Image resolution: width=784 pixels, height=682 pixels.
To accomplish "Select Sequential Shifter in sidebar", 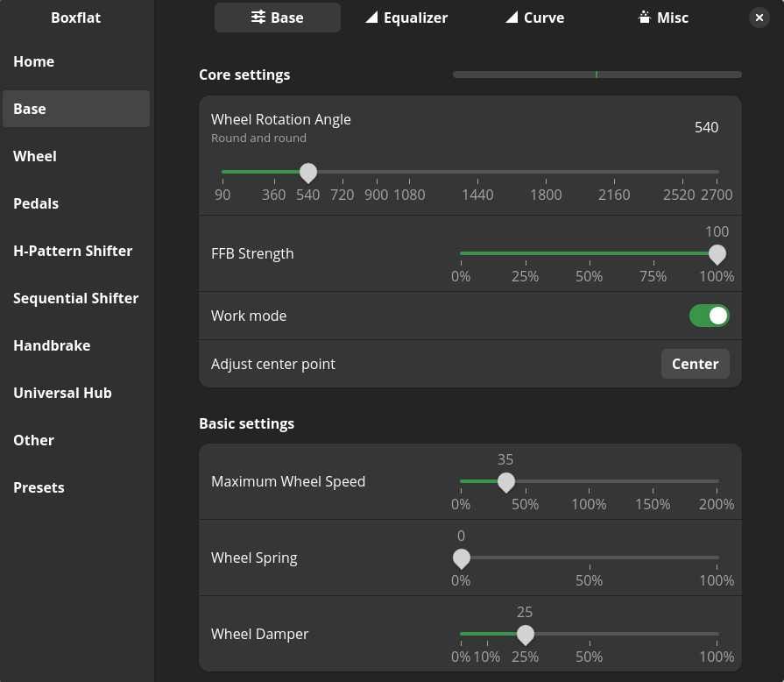I will [75, 298].
